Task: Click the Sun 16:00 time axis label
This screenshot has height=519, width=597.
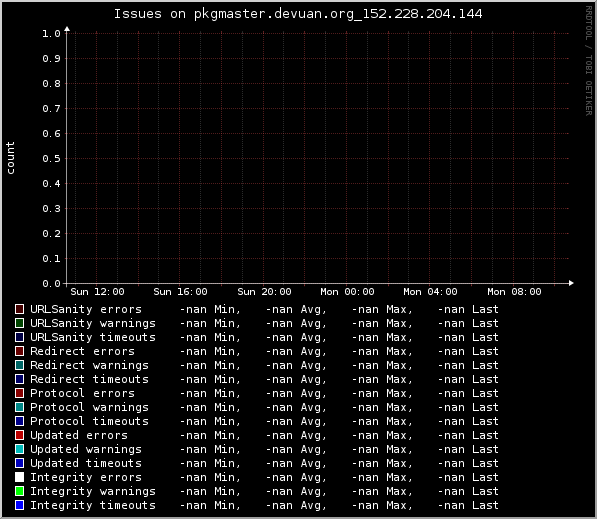Action: pos(180,292)
